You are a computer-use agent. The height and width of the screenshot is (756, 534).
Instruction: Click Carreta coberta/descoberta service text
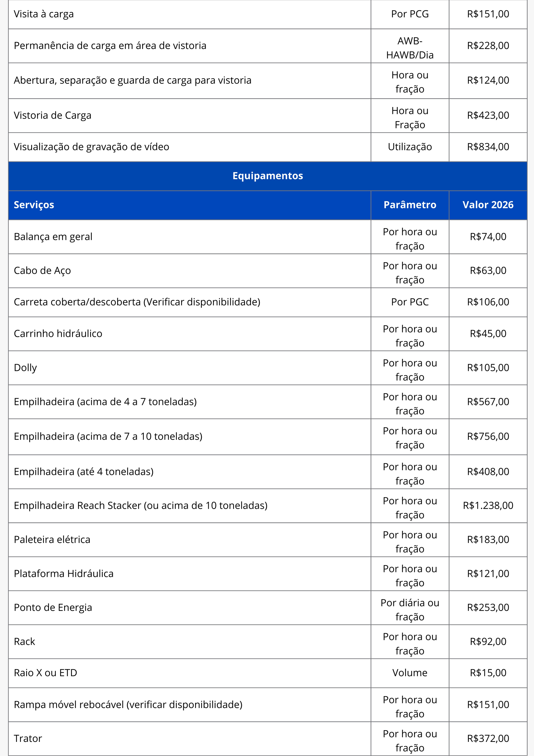[x=137, y=302]
